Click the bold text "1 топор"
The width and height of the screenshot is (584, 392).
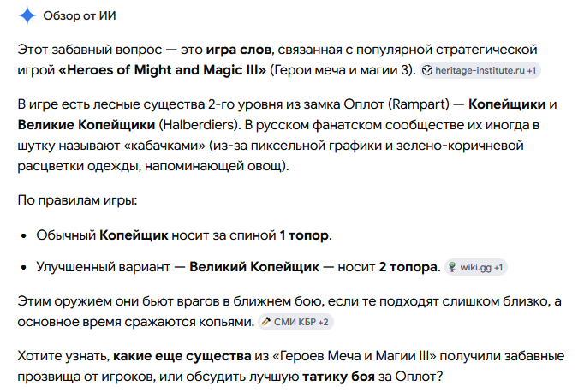(x=304, y=235)
